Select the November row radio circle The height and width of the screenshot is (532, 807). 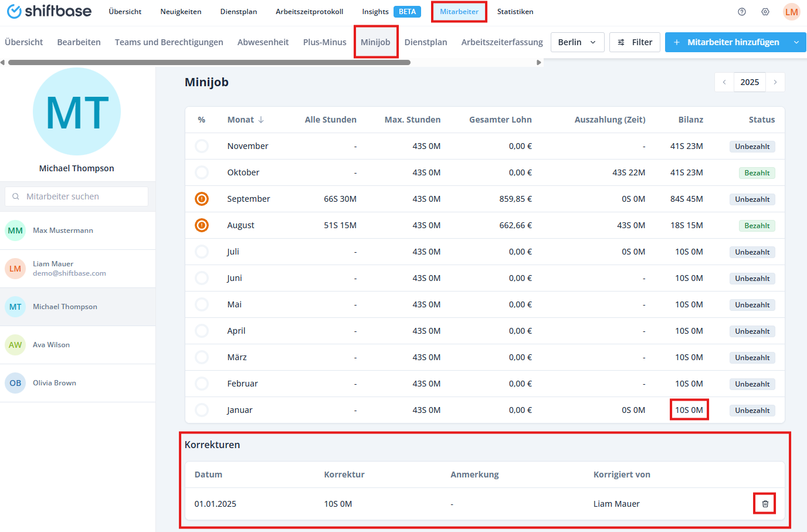(x=202, y=146)
